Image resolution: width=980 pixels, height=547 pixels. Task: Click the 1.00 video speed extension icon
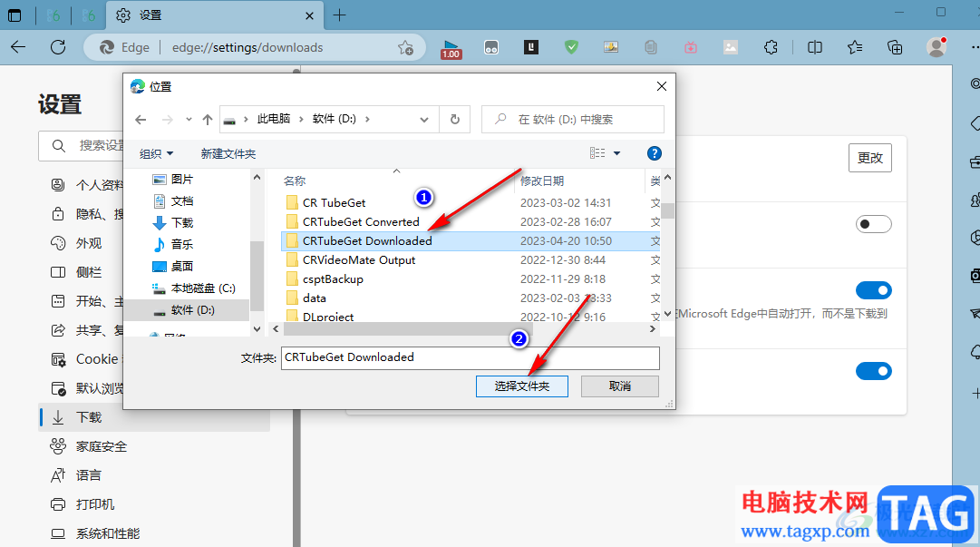tap(451, 49)
